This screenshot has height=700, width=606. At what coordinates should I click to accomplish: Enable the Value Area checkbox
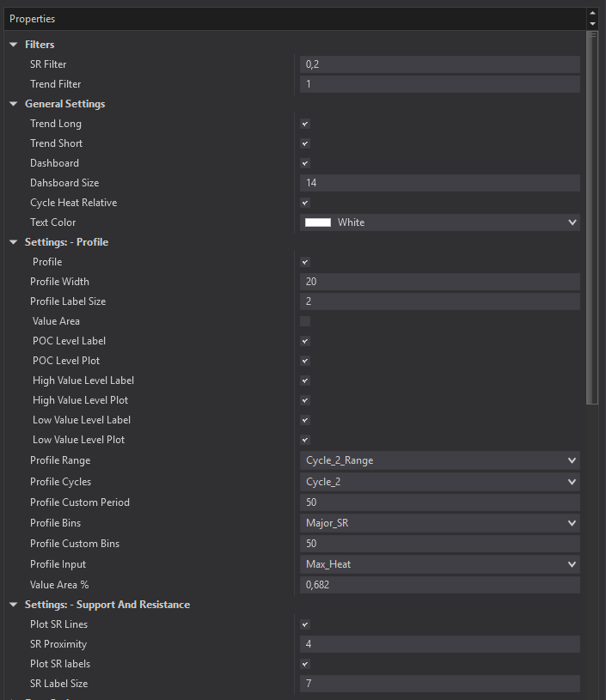click(305, 321)
